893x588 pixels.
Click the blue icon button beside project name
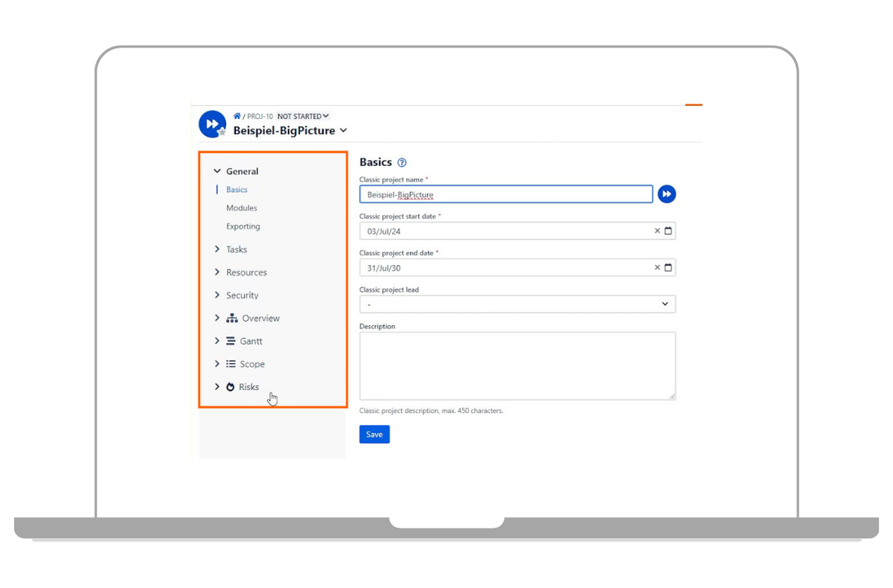coord(667,194)
